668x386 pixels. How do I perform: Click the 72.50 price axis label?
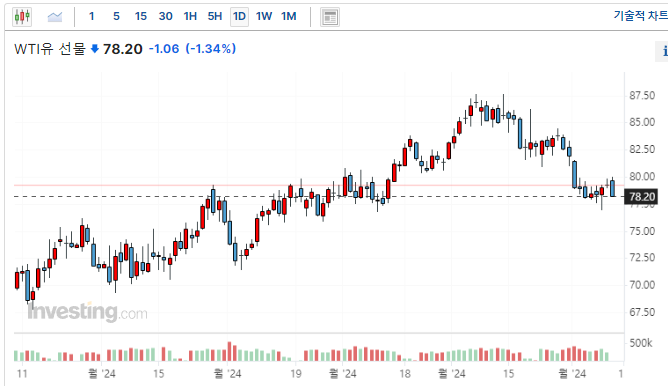tap(642, 258)
